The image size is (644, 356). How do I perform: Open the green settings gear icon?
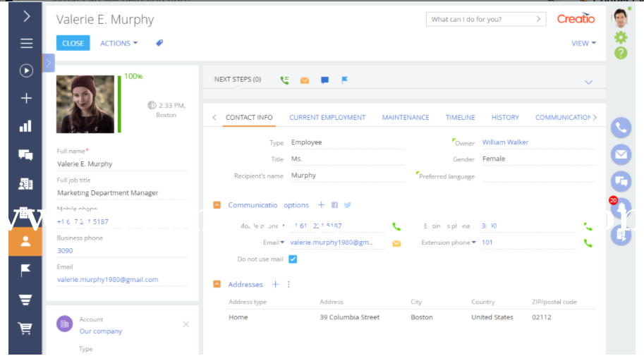click(x=621, y=37)
